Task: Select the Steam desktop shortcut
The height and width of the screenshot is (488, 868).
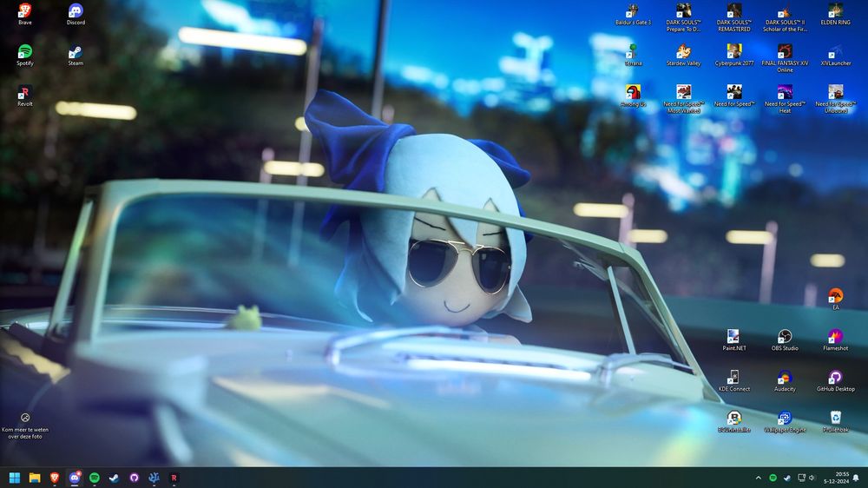Action: [76, 55]
